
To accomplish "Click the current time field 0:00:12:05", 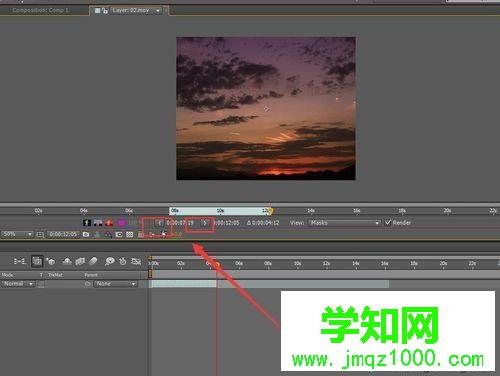I will pyautogui.click(x=63, y=234).
